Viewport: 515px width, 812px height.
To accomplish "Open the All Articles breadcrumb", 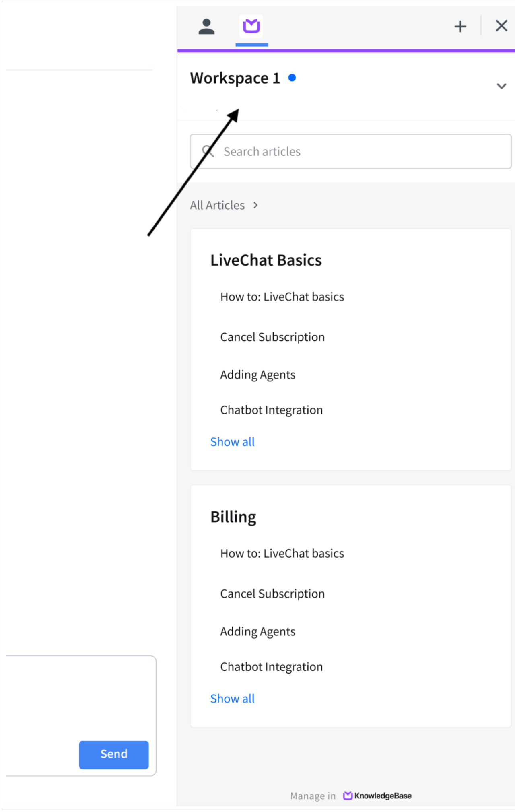I will pyautogui.click(x=217, y=205).
